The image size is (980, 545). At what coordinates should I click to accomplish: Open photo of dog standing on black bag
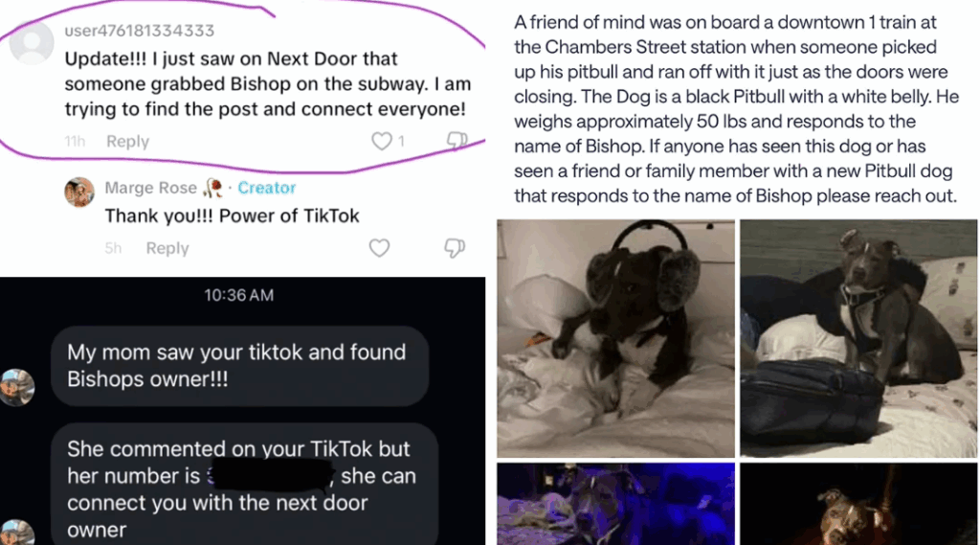(x=858, y=338)
